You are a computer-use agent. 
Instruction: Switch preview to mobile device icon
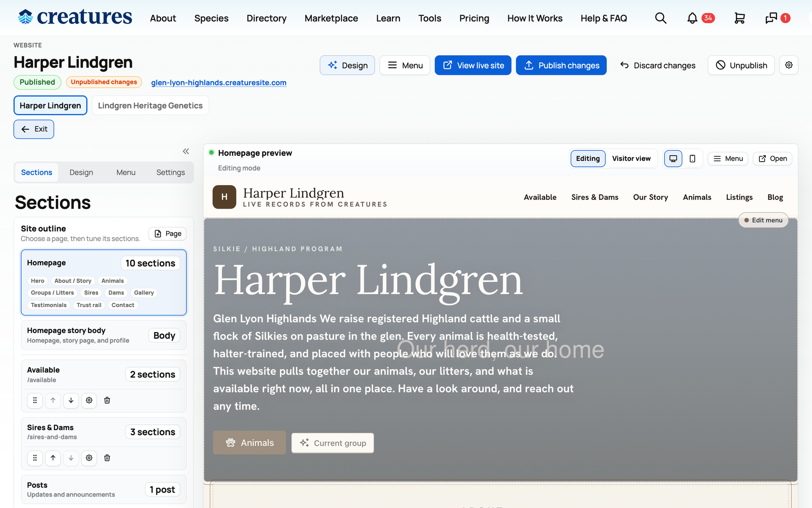693,158
